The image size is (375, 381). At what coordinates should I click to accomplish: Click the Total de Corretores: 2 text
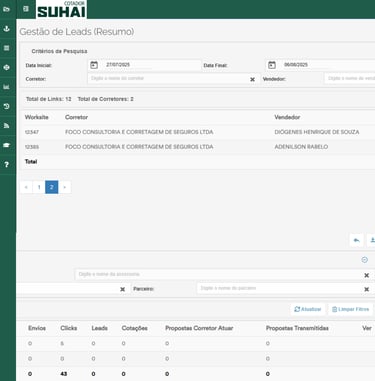(105, 99)
